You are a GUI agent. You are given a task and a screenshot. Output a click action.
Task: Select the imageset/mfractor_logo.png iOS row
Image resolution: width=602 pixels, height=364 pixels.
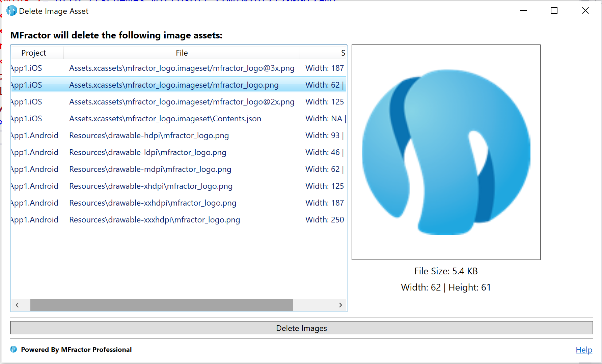coord(179,85)
